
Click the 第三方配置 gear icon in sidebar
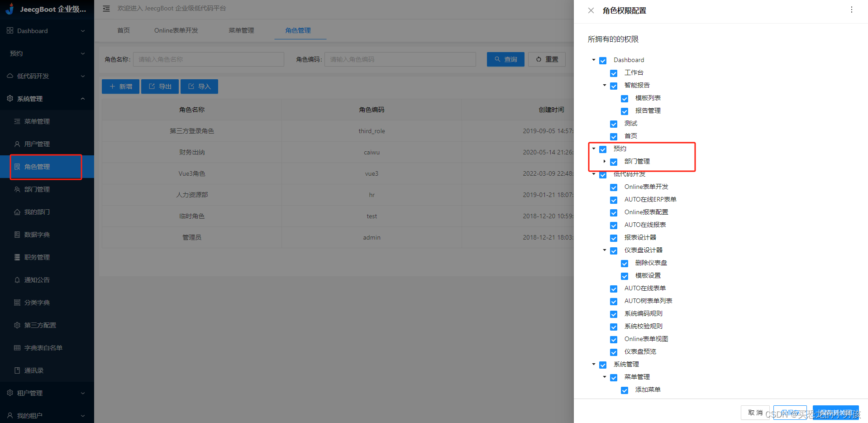17,325
